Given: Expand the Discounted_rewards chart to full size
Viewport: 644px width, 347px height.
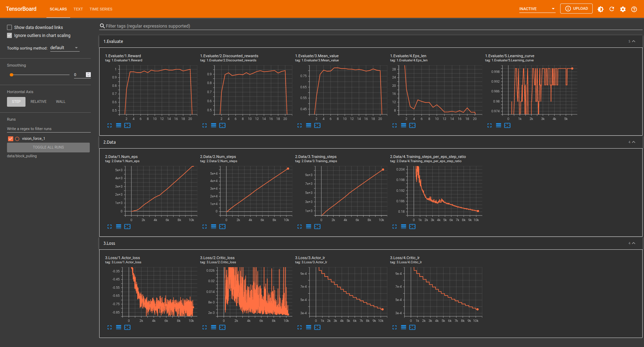Looking at the screenshot, I should pos(205,126).
